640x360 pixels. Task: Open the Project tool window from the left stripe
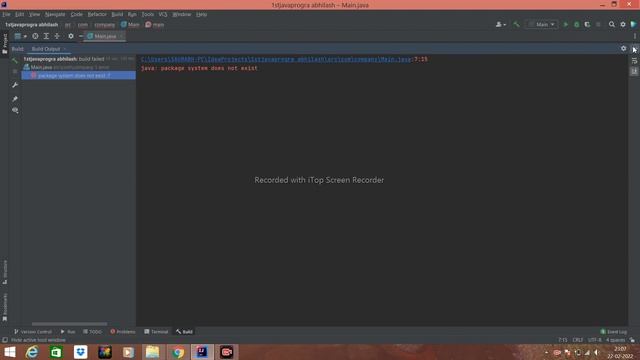coord(5,44)
